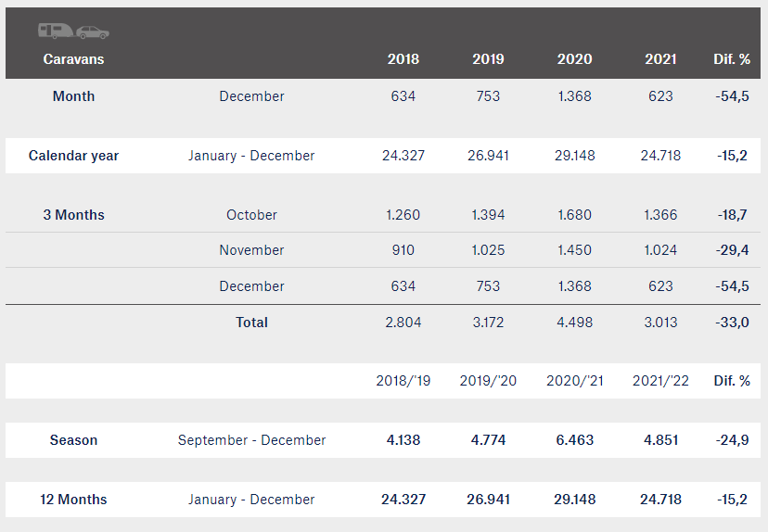This screenshot has width=768, height=532.
Task: Select Total 2018 value 2.804
Action: pos(403,323)
